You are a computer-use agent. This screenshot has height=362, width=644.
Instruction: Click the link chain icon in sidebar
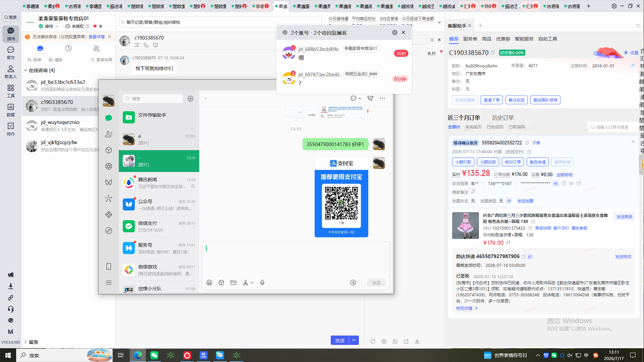(x=11, y=298)
